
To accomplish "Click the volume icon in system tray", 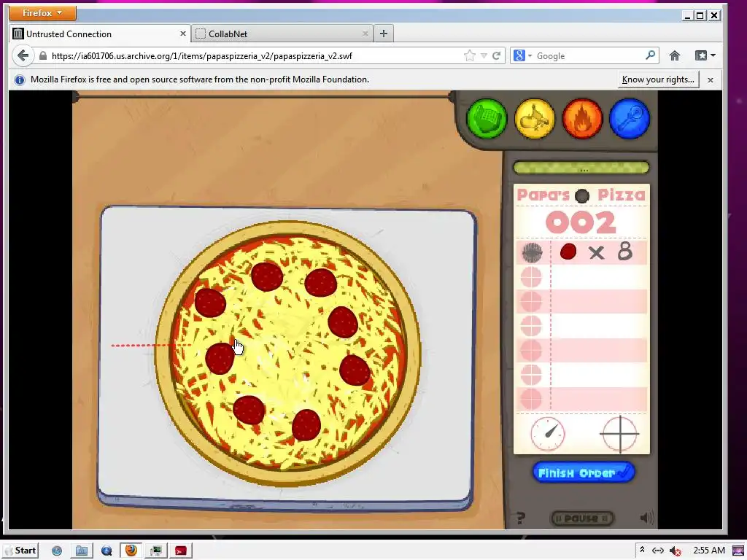I will (675, 551).
